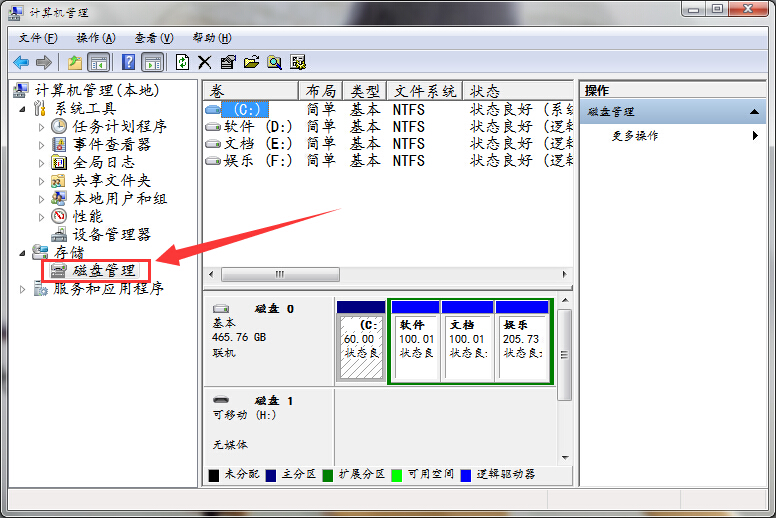The height and width of the screenshot is (518, 776).
Task: Open the 查看(V) menu
Action: [x=154, y=38]
